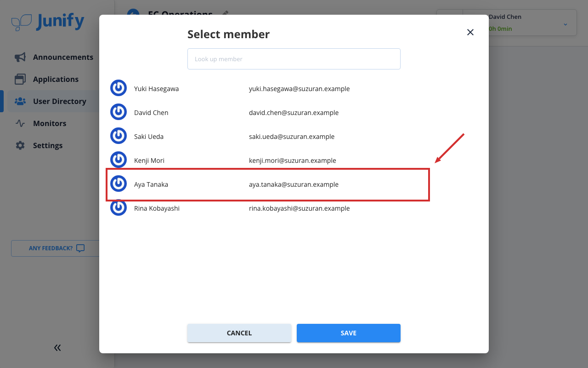Select the name Aya Tanaka
The height and width of the screenshot is (368, 588).
coord(151,184)
